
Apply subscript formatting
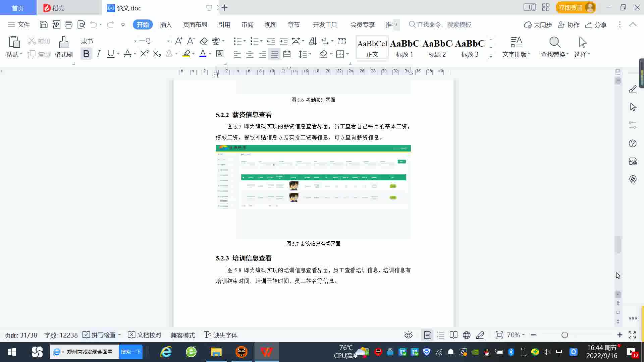(157, 54)
